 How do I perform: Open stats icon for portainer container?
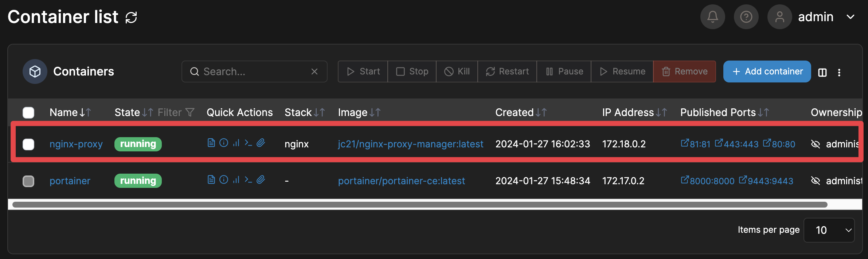coord(236,179)
